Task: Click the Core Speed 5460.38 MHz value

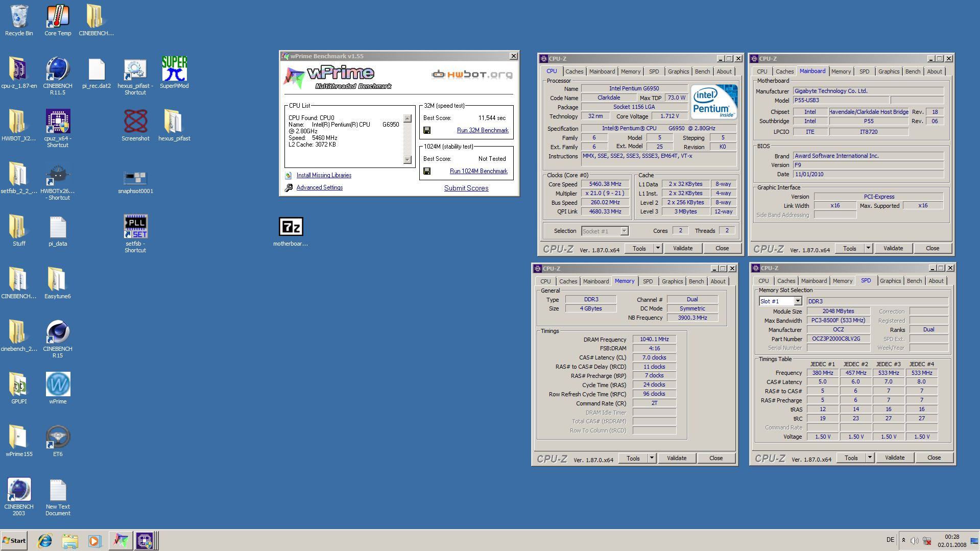Action: point(605,184)
